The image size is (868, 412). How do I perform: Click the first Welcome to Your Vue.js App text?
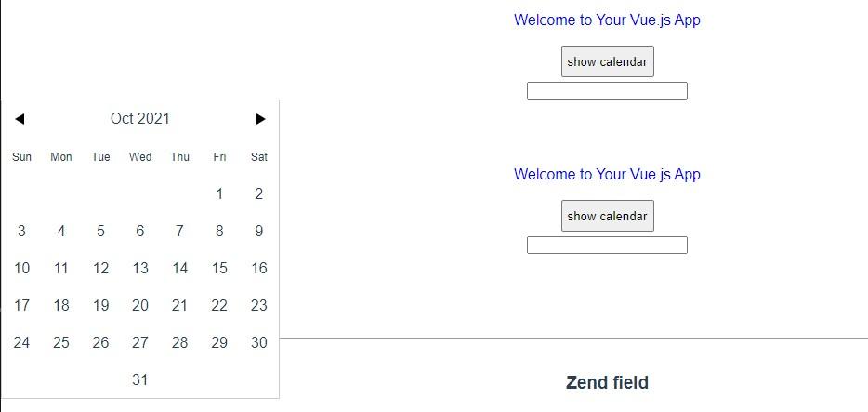click(x=607, y=20)
